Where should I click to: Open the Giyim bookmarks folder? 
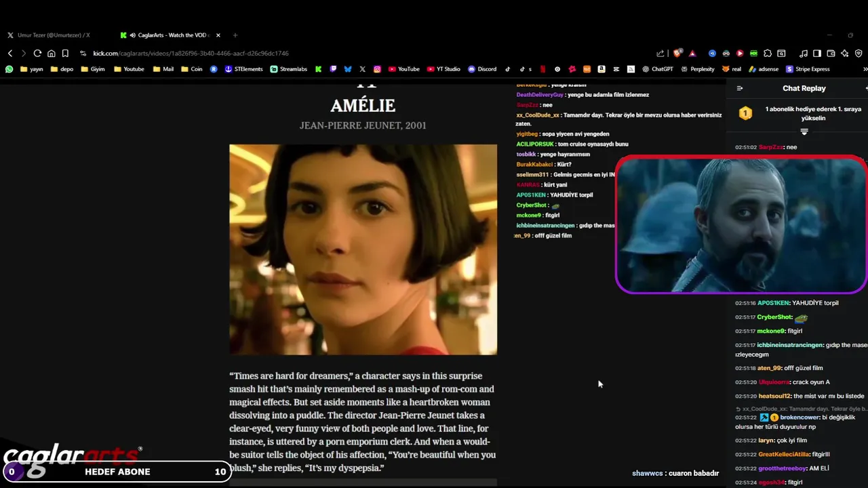coord(93,69)
